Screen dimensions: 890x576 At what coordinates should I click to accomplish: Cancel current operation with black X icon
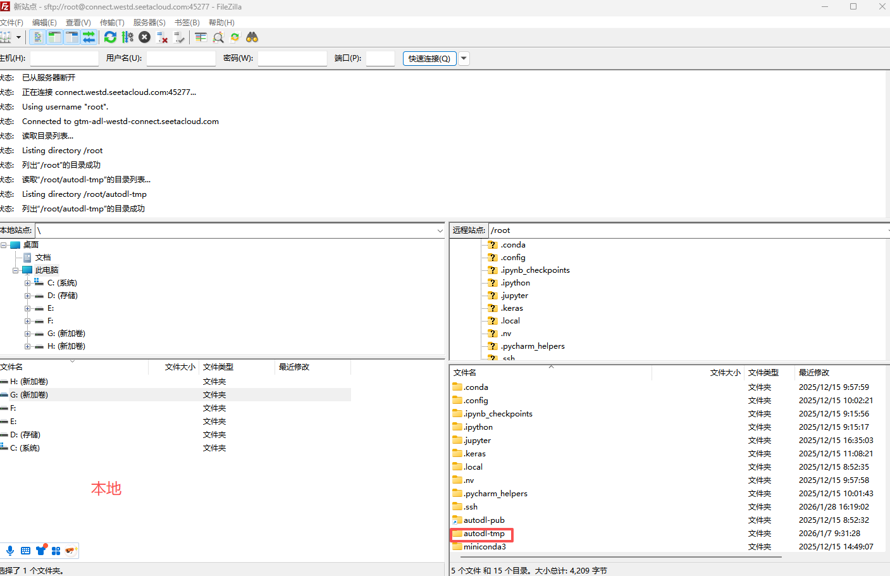[x=145, y=37]
